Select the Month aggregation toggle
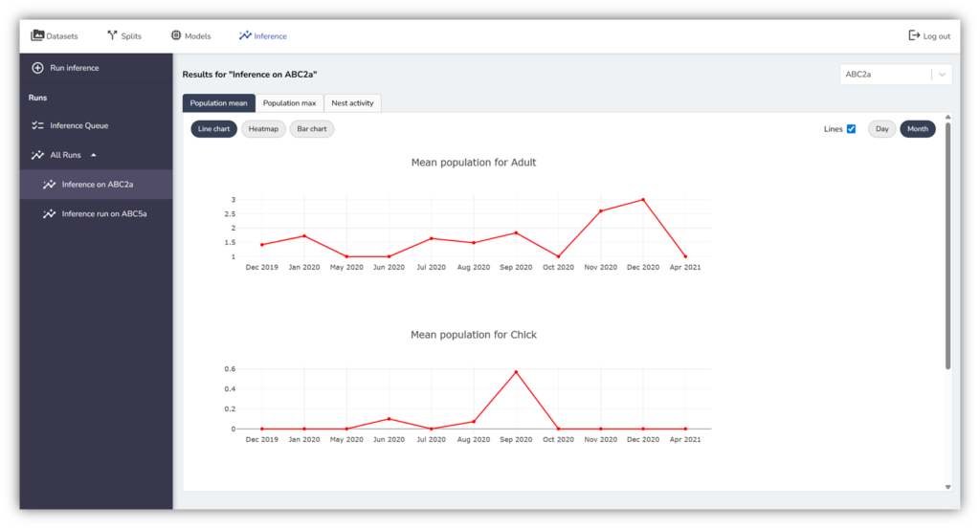 tap(917, 129)
